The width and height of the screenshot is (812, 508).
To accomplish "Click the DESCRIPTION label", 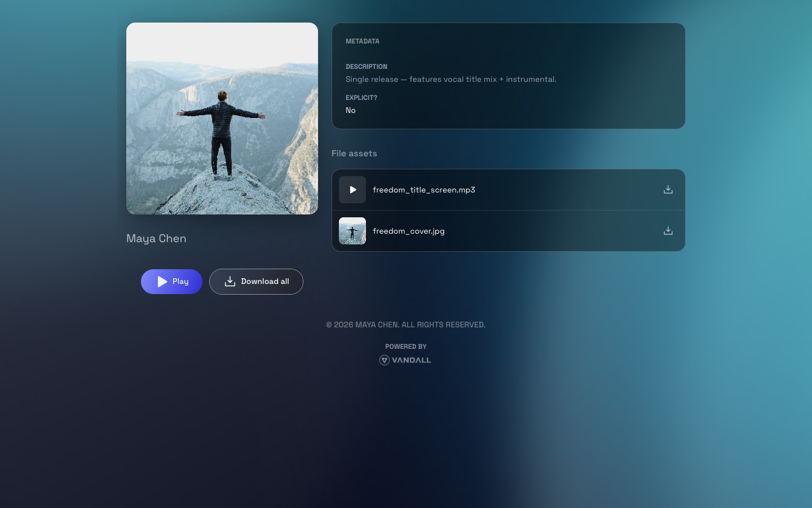I will click(367, 67).
